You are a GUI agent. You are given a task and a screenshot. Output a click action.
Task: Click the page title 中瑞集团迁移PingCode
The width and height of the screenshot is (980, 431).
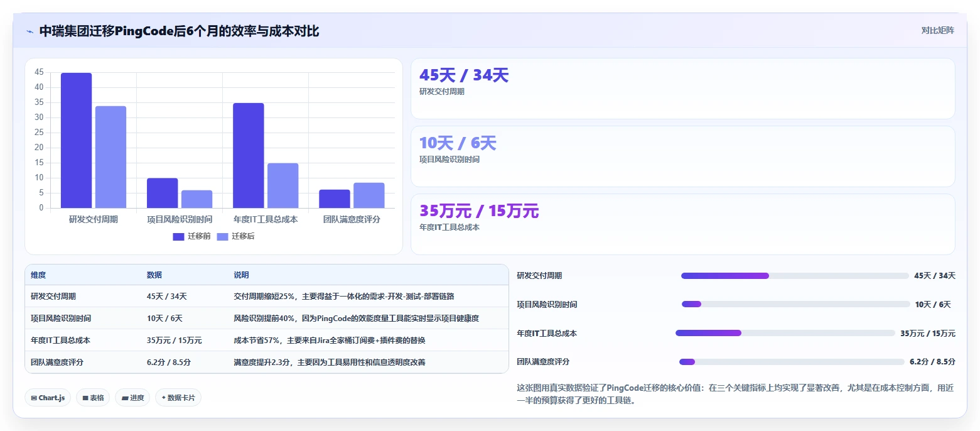[179, 31]
